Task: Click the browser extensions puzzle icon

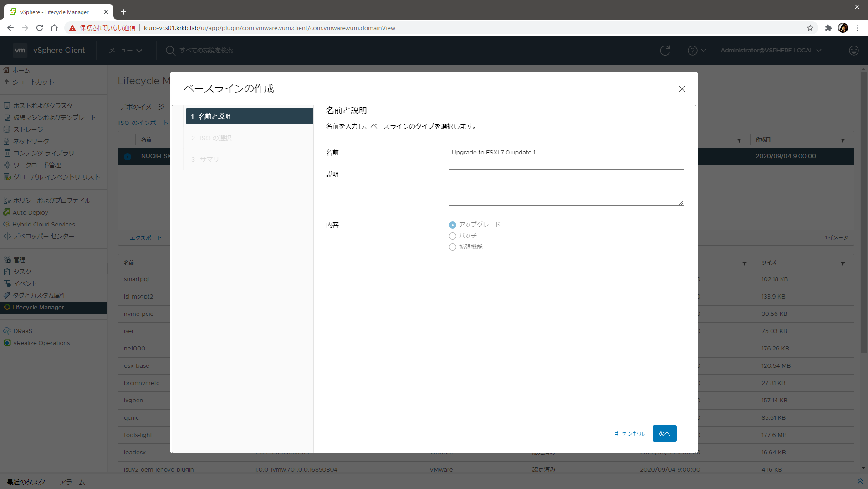Action: (x=828, y=28)
